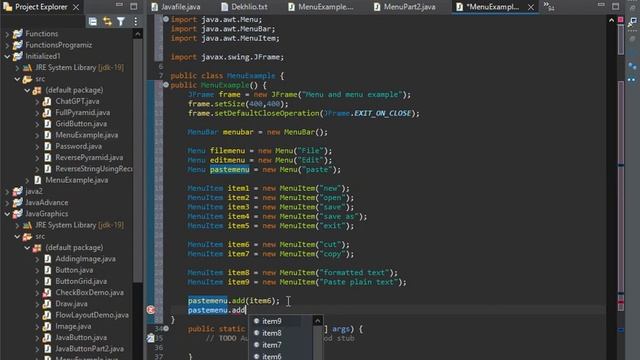Screen dimensions: 640x360
Task: Click the EXIT_ON_CLOSE constant
Action: pos(382,113)
